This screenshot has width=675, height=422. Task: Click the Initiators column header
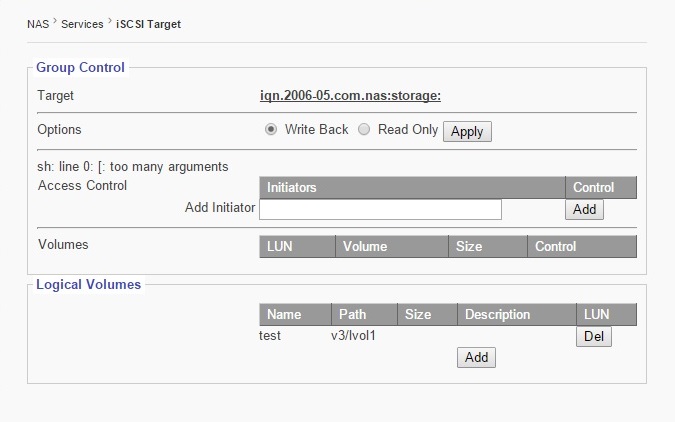tap(292, 187)
